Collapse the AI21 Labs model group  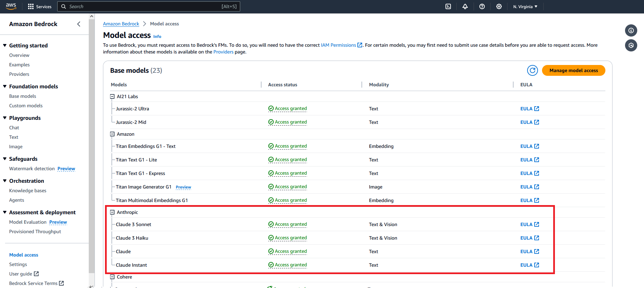coord(112,96)
